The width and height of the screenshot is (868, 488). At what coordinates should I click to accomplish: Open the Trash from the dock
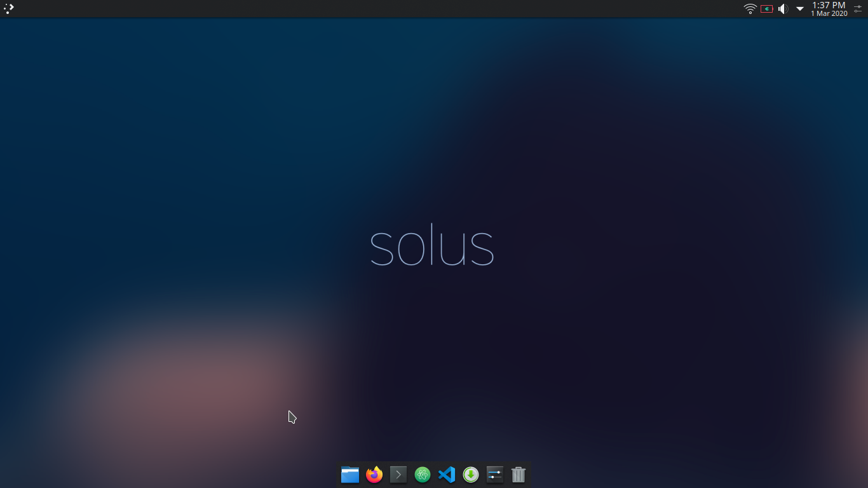point(519,475)
